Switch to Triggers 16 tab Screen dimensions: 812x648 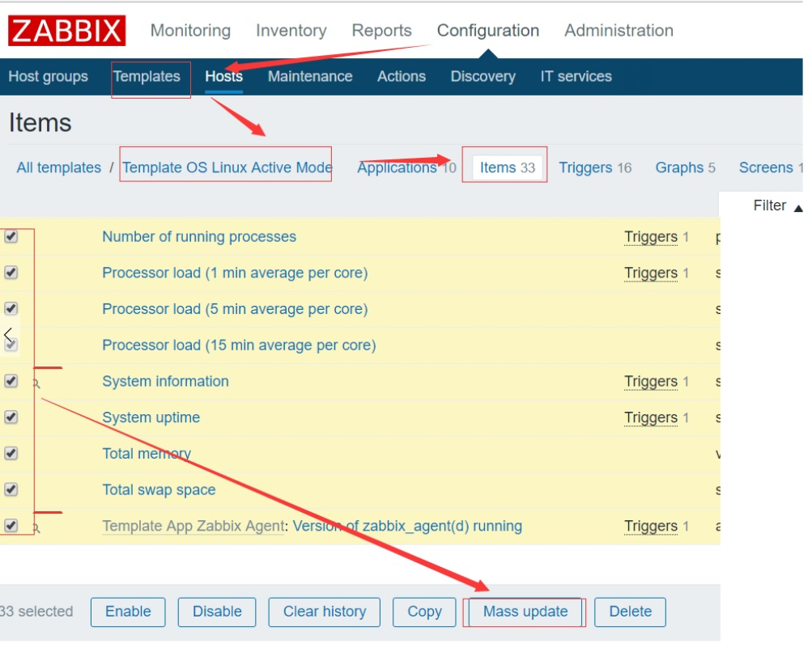[x=595, y=167]
